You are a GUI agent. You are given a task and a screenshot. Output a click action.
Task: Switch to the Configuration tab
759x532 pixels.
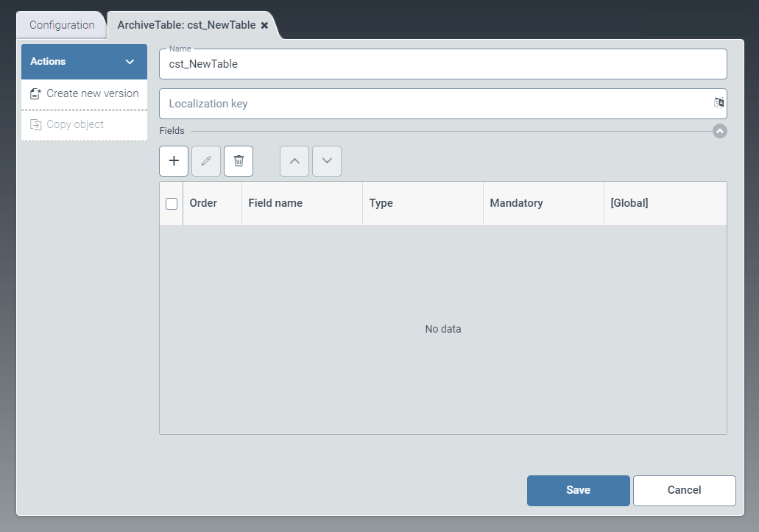pos(62,25)
